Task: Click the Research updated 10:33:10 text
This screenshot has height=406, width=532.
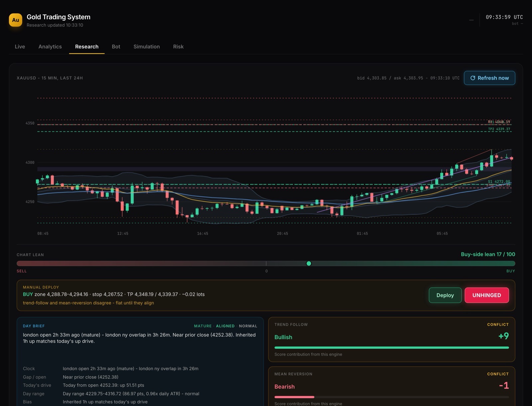Action: pyautogui.click(x=55, y=25)
